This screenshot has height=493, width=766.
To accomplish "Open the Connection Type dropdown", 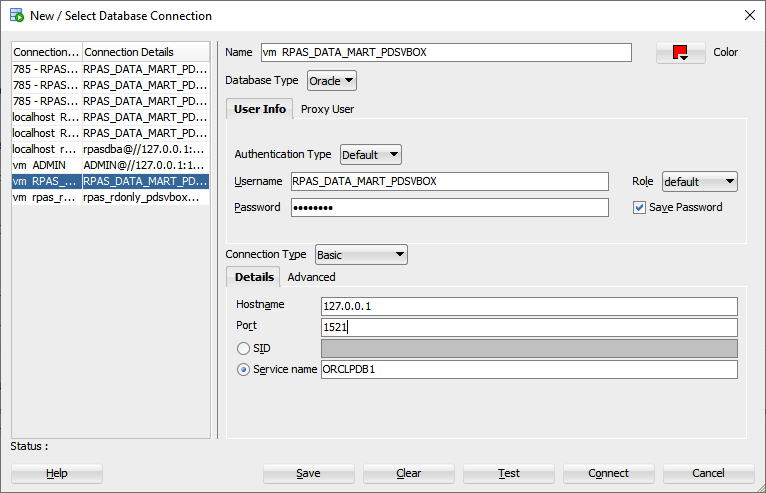I will tap(361, 255).
